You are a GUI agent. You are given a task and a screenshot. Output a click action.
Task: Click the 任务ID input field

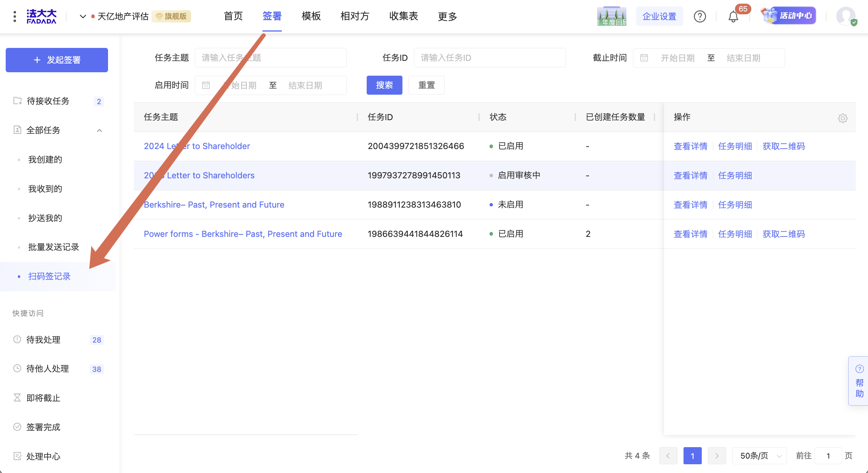pos(489,58)
